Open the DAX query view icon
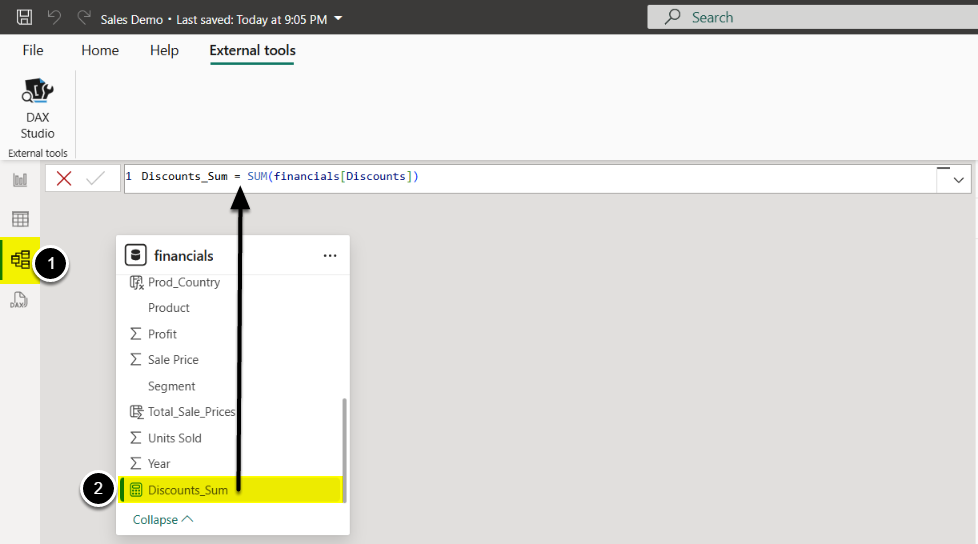The image size is (978, 544). [x=19, y=300]
